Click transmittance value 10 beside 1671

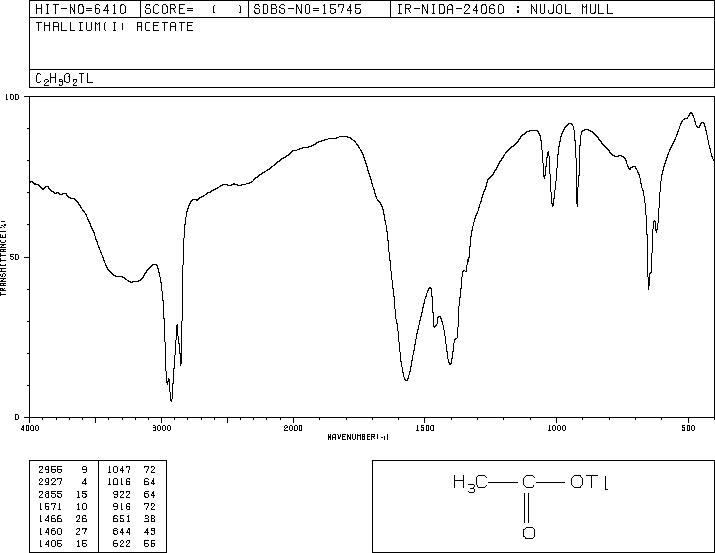81,506
